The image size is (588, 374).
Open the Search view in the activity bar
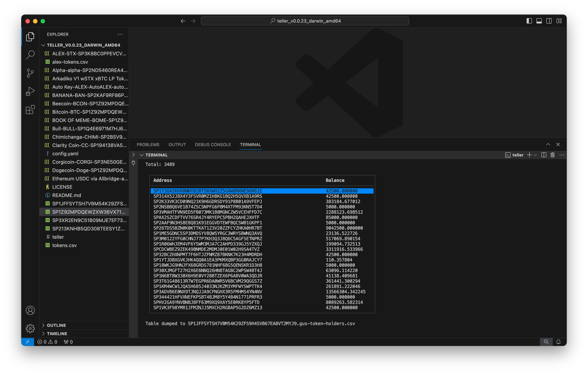click(30, 55)
